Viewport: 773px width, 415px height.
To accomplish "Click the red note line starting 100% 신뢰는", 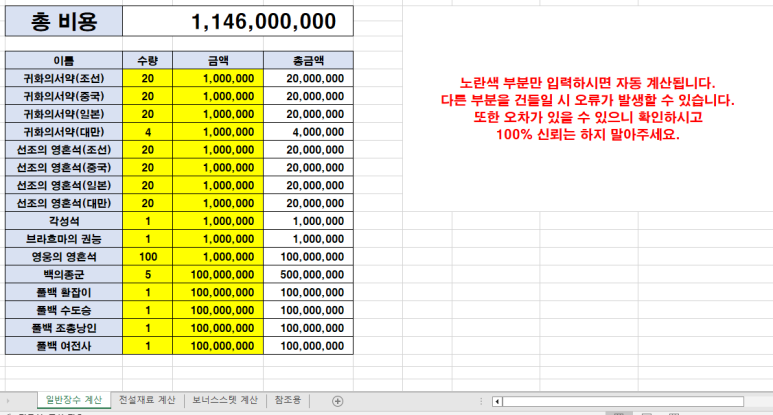I will click(x=587, y=135).
